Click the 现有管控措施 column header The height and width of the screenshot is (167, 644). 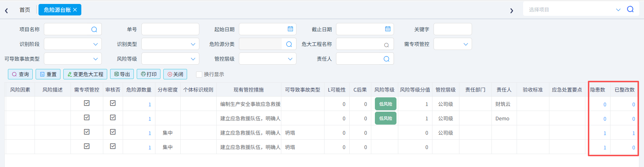249,90
